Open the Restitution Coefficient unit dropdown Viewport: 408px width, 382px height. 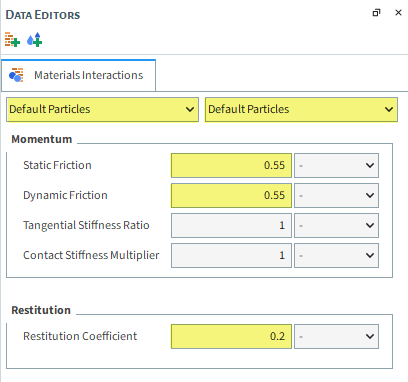click(x=336, y=336)
